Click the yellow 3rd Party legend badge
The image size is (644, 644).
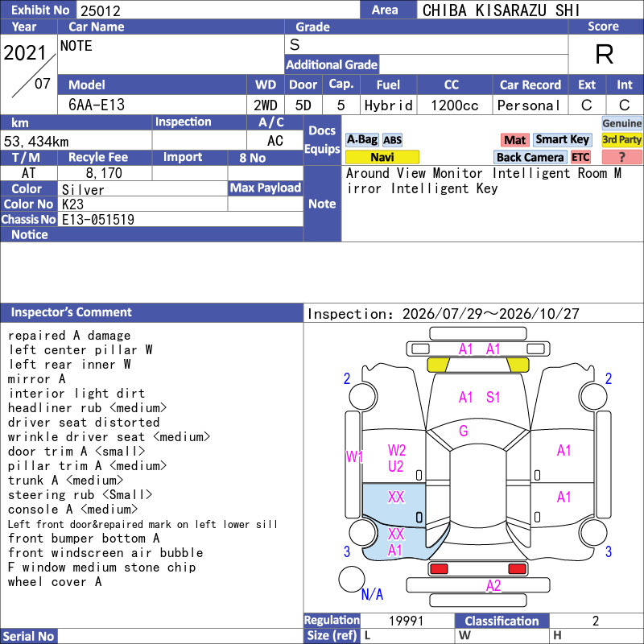621,140
